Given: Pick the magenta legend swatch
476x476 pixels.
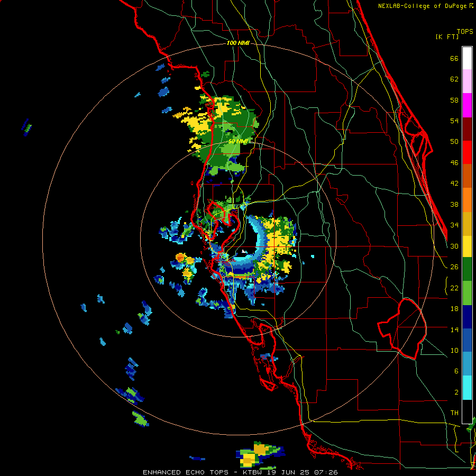Looking at the screenshot, I should [x=467, y=105].
